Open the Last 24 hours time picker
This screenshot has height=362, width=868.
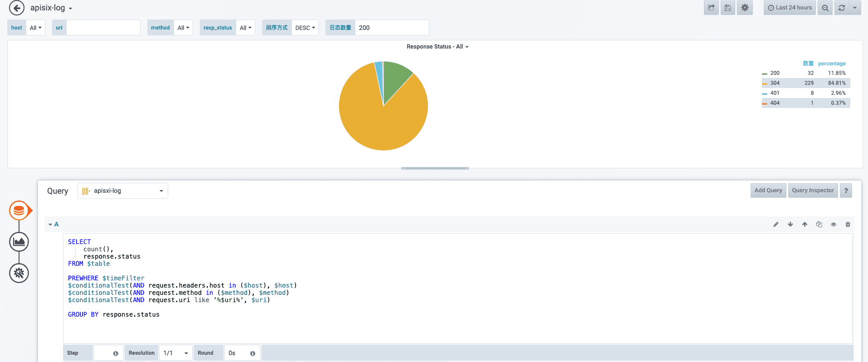pyautogui.click(x=790, y=8)
